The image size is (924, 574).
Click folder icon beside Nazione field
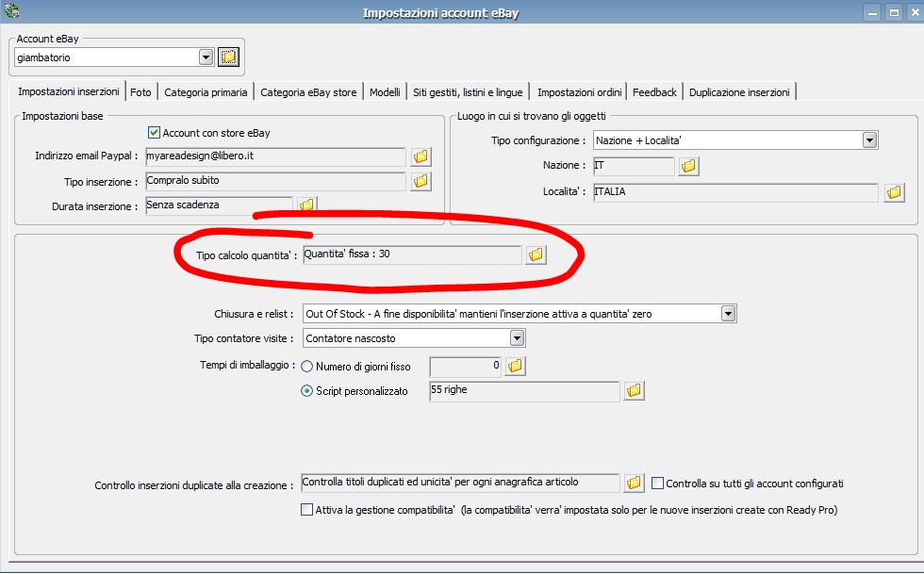click(688, 166)
